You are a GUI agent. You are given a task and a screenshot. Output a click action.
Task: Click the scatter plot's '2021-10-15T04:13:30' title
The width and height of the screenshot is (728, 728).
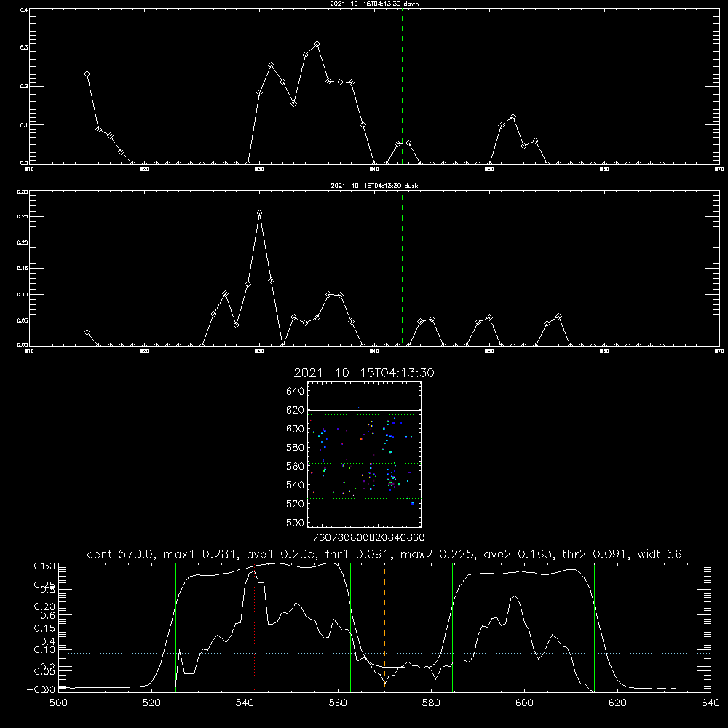click(x=364, y=373)
